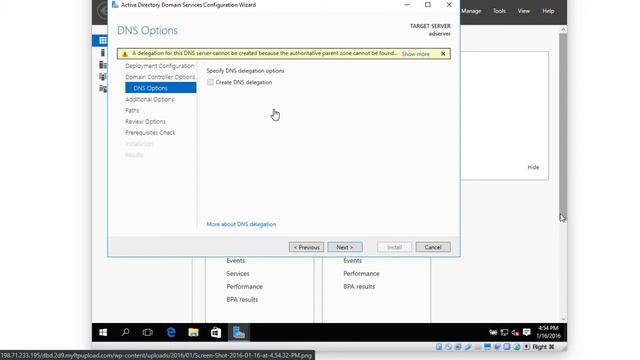Viewport: 640px width, 360px height.
Task: Click BPA results in left server tile
Action: point(242,300)
